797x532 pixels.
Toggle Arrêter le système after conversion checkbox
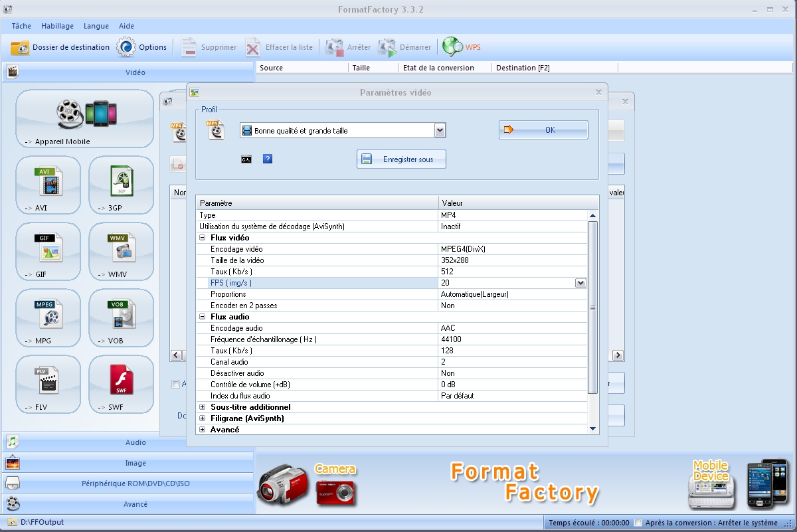pos(638,523)
